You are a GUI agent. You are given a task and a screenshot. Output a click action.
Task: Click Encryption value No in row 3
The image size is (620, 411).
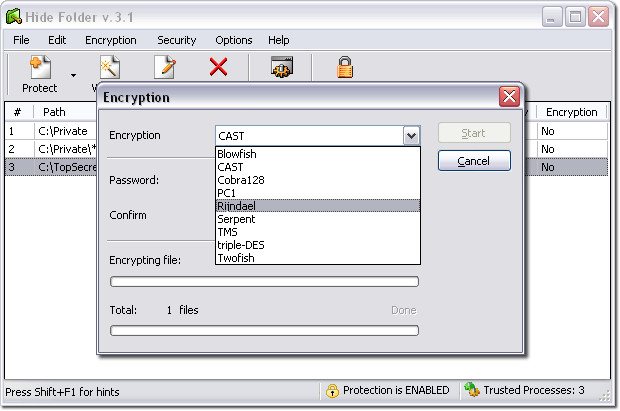point(548,167)
